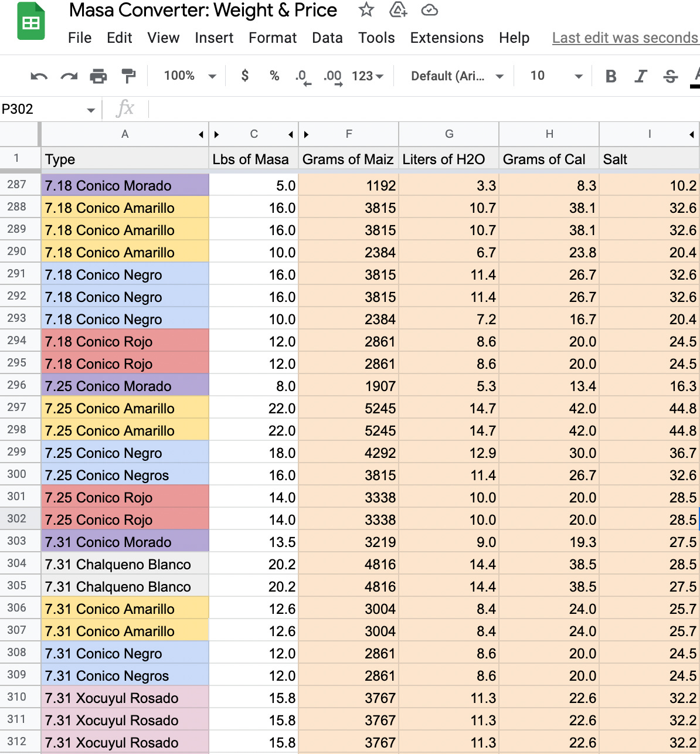Select cell 7.31 Conico Negros
Viewport: 700px width, 754px height.
coord(125,675)
